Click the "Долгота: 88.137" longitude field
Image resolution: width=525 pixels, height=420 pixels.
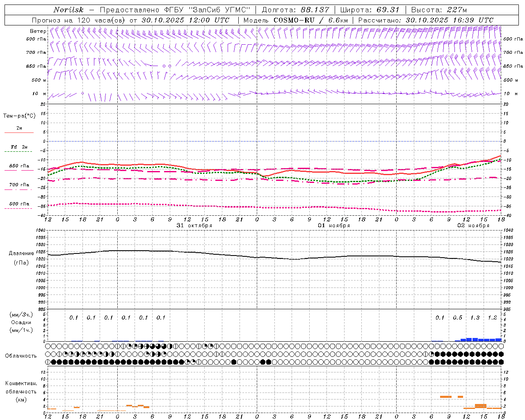pyautogui.click(x=295, y=10)
